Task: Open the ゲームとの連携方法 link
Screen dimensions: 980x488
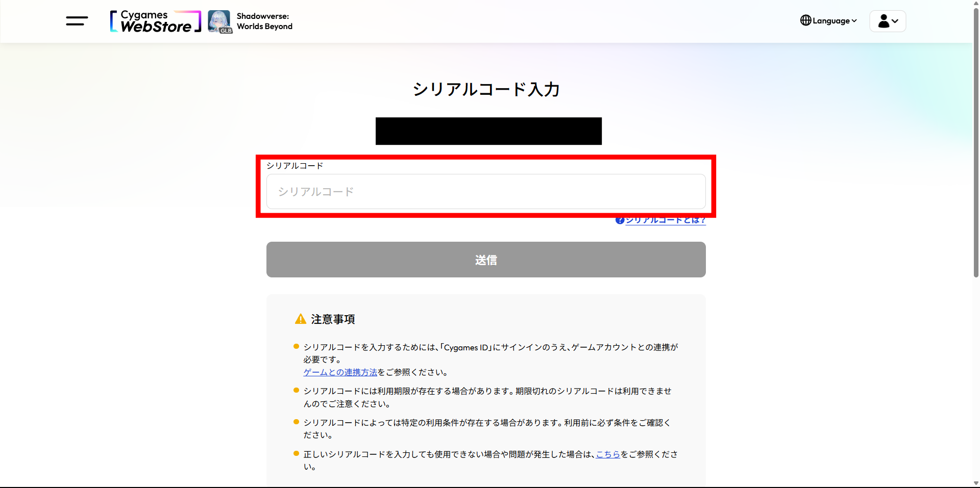Action: [340, 372]
